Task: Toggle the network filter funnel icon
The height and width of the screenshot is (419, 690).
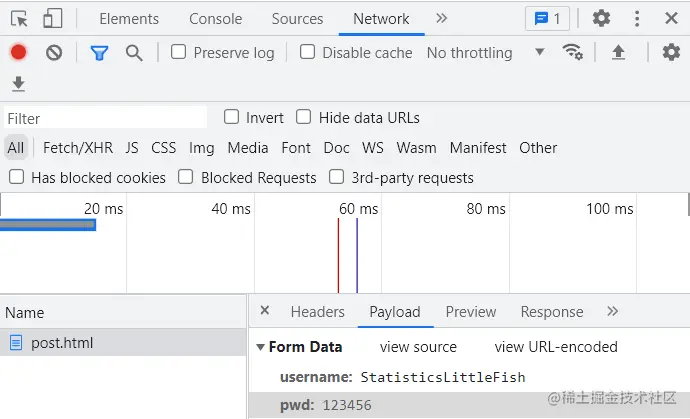Action: click(x=99, y=53)
